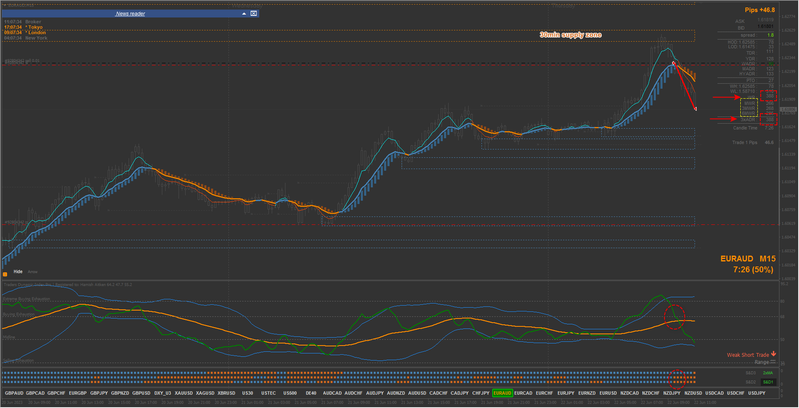Click the upper red-boxed value in panel

click(x=768, y=97)
